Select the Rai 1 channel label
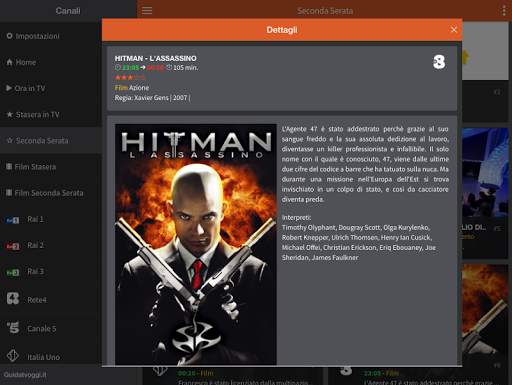Screen dimensions: 512x385 pos(35,219)
